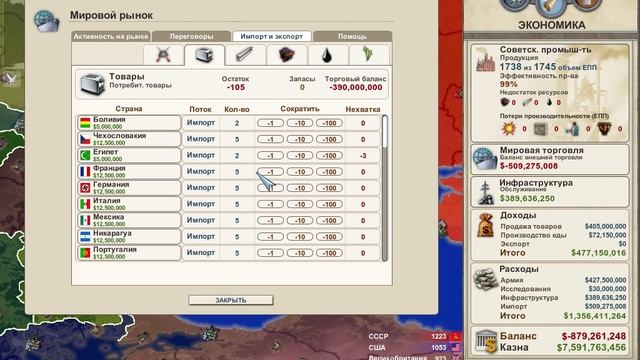
Task: Click the Italy flag icon
Action: (x=85, y=204)
